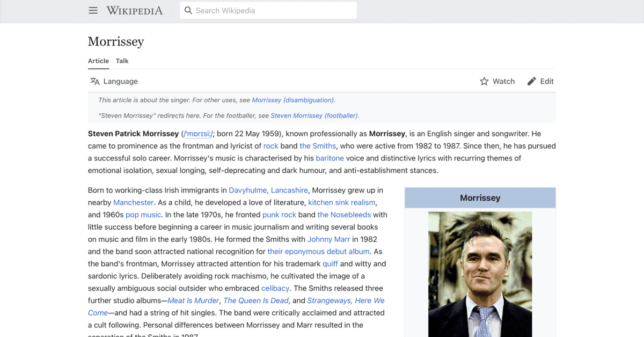Click the Morrissey infobox photo
Viewport: 644px width, 337px height.
coord(480,274)
